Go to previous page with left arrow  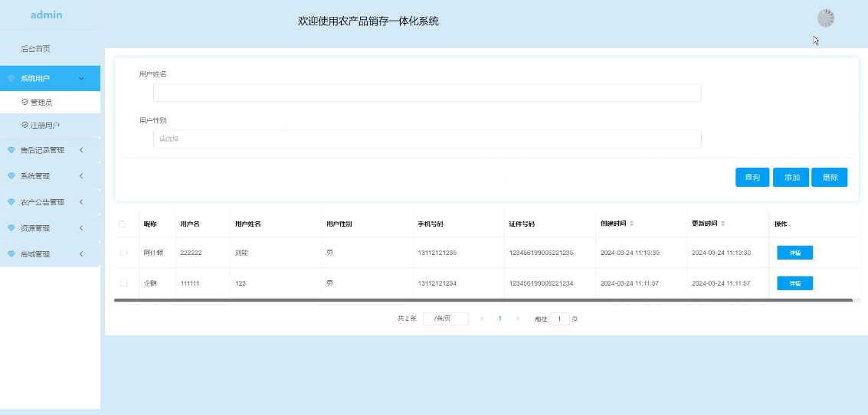click(x=482, y=319)
